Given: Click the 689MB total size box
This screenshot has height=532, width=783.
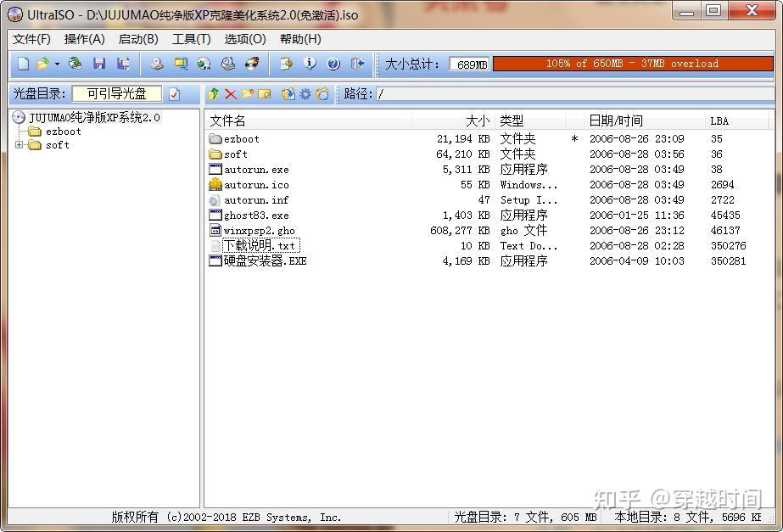Looking at the screenshot, I should click(x=469, y=64).
